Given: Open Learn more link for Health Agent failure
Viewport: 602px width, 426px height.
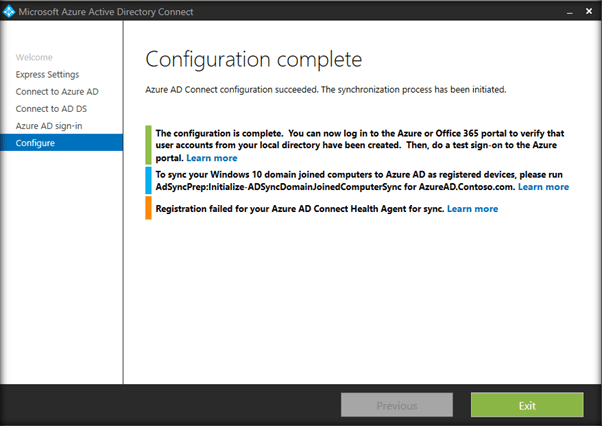Looking at the screenshot, I should pyautogui.click(x=472, y=209).
